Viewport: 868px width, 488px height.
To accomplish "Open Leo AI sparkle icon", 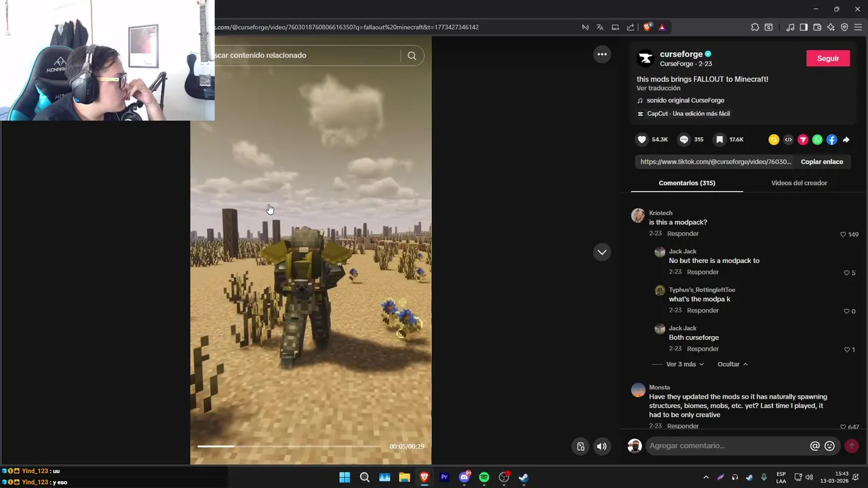I will click(x=831, y=27).
